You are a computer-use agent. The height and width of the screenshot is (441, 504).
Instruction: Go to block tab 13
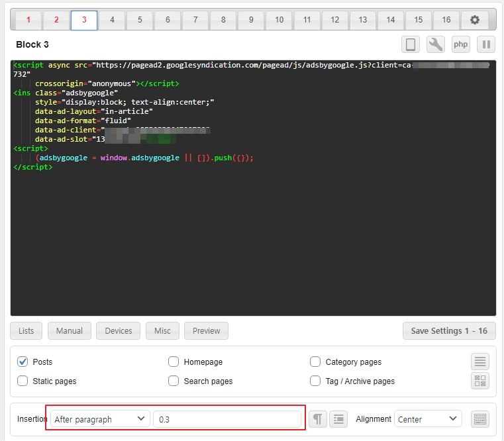(362, 20)
